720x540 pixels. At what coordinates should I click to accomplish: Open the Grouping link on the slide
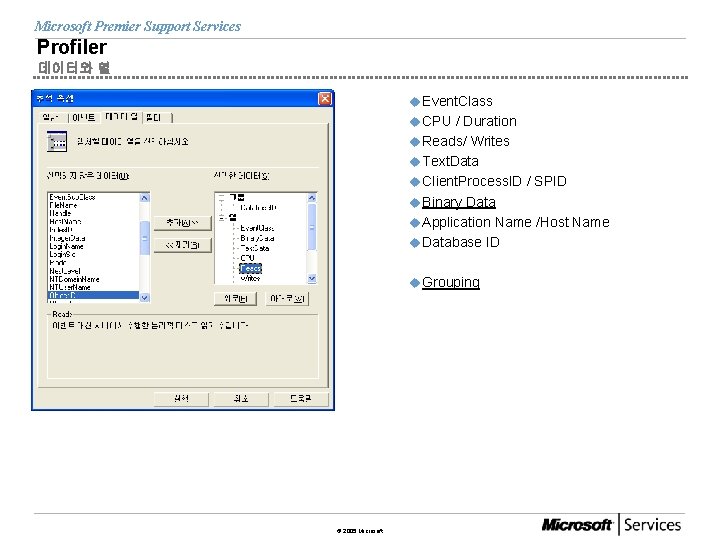(x=450, y=282)
